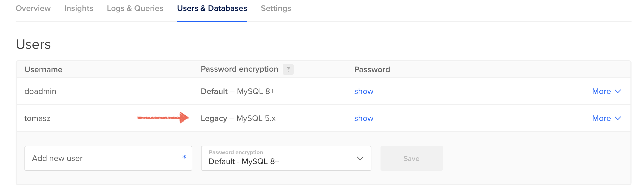Click the doadmin username cell
This screenshot has width=644, height=191.
(x=40, y=91)
